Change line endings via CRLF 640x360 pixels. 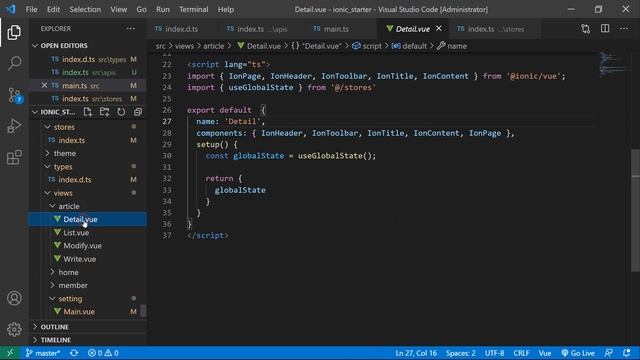tap(521, 353)
